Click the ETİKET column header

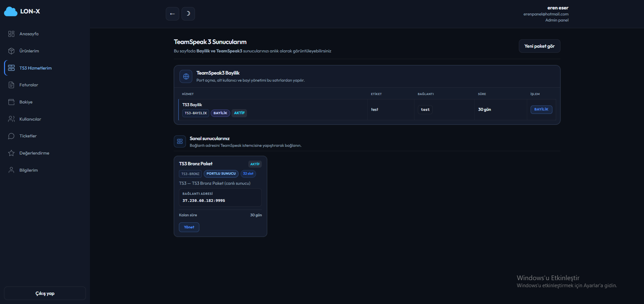376,94
